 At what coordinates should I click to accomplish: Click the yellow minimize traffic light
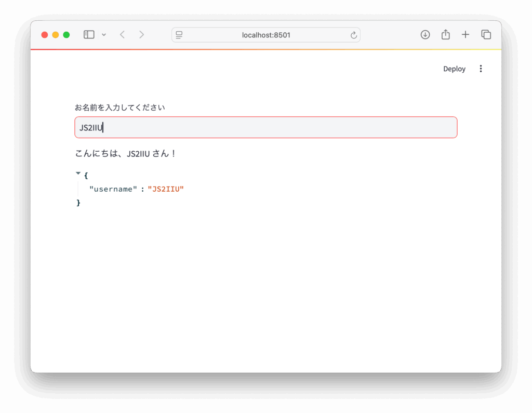pyautogui.click(x=56, y=34)
